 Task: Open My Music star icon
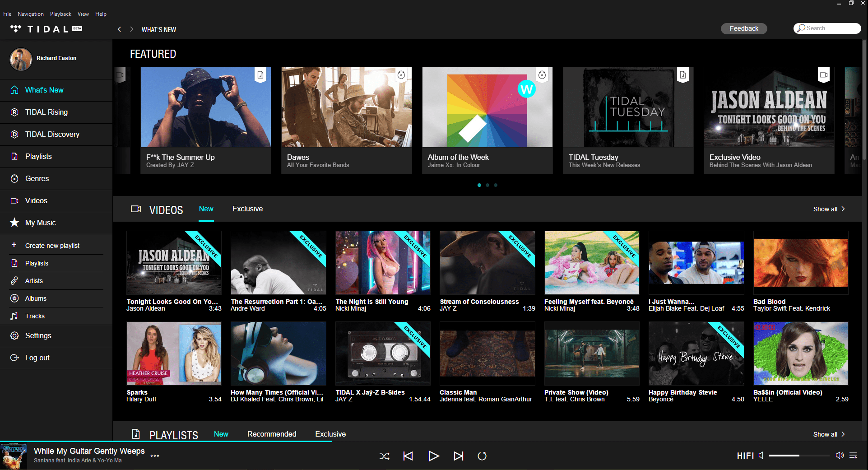tap(14, 223)
